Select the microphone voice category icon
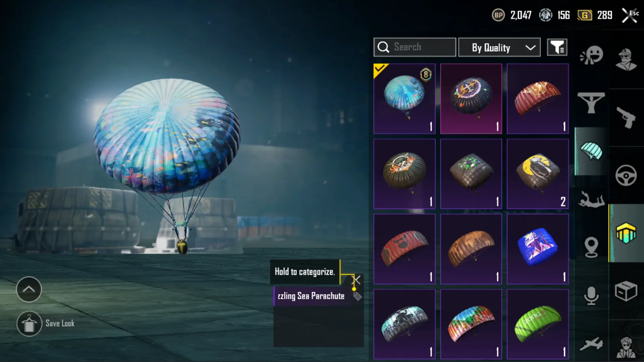644x362 pixels. (591, 296)
